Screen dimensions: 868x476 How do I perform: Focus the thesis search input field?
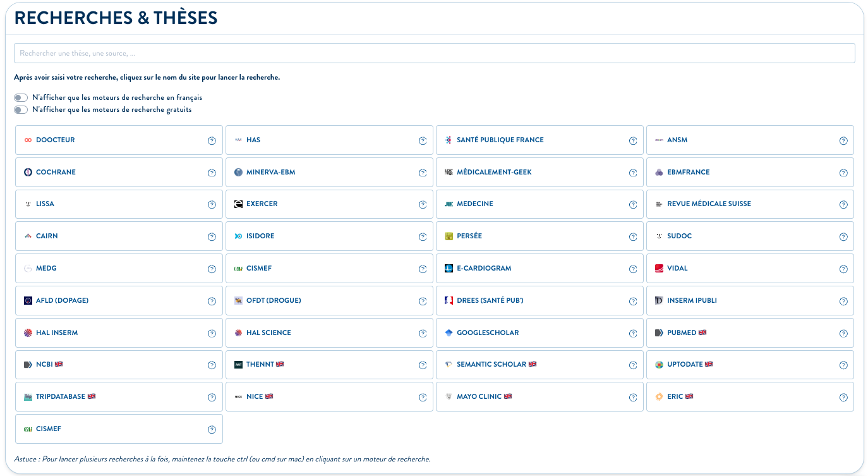434,53
